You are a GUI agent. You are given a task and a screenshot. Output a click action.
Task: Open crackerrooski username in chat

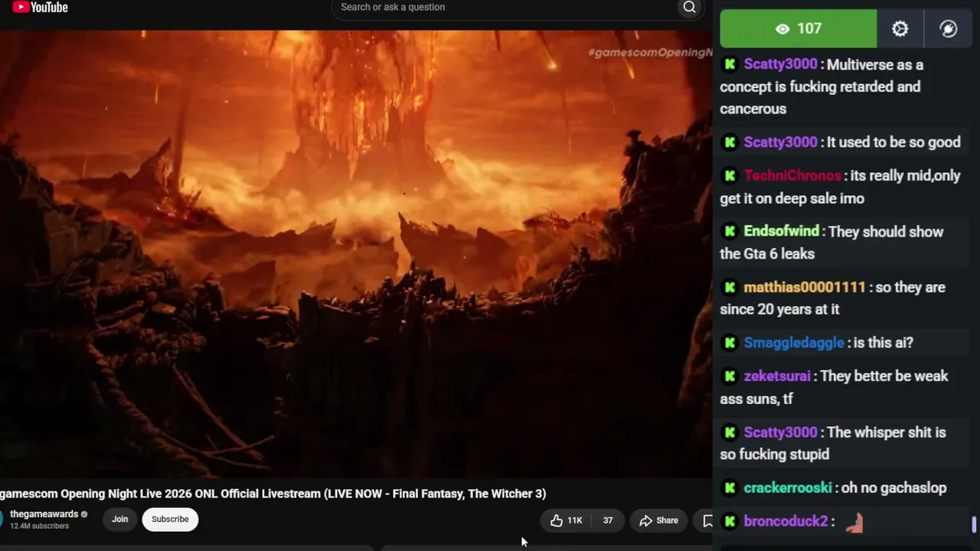coord(788,487)
